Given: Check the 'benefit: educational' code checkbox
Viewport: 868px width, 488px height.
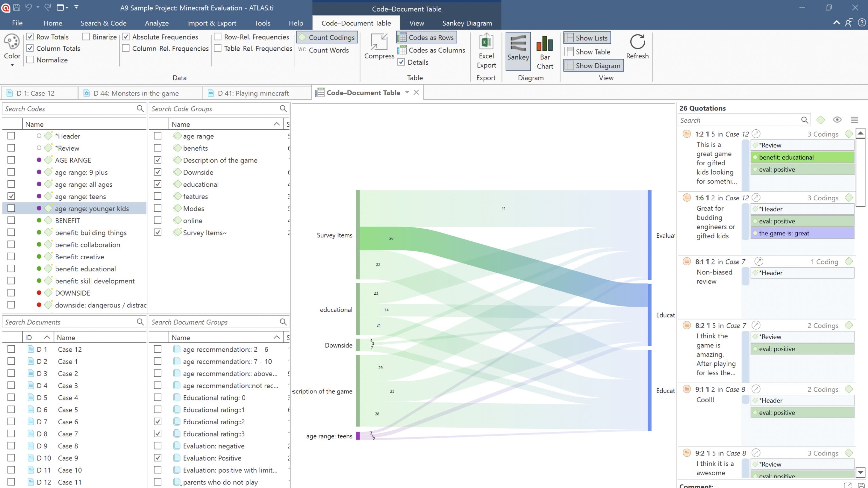Looking at the screenshot, I should coord(11,269).
